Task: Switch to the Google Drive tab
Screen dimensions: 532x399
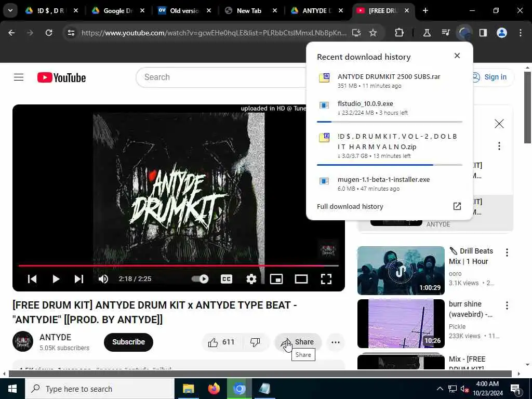Action: pyautogui.click(x=118, y=10)
